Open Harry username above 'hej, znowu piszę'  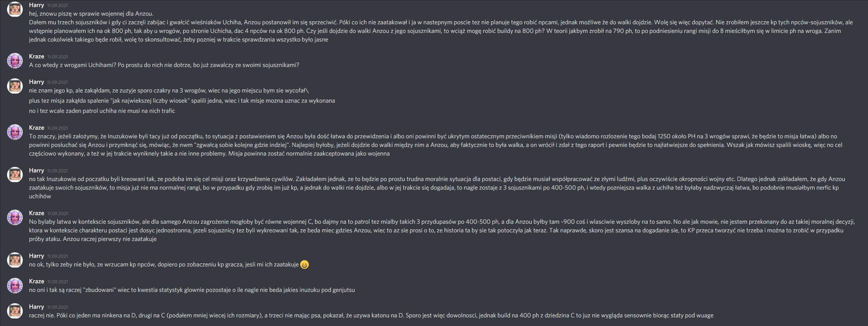[x=36, y=5]
